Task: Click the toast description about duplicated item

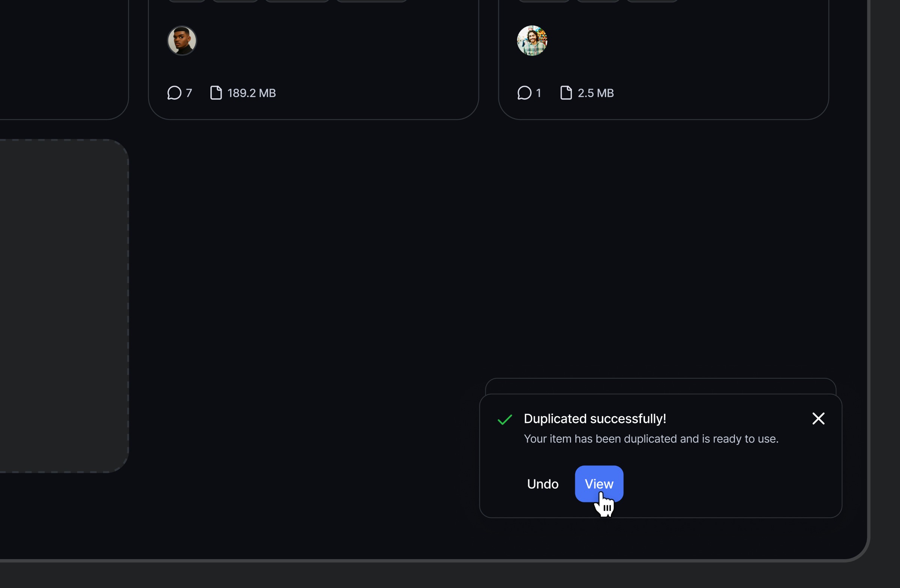Action: click(x=651, y=439)
